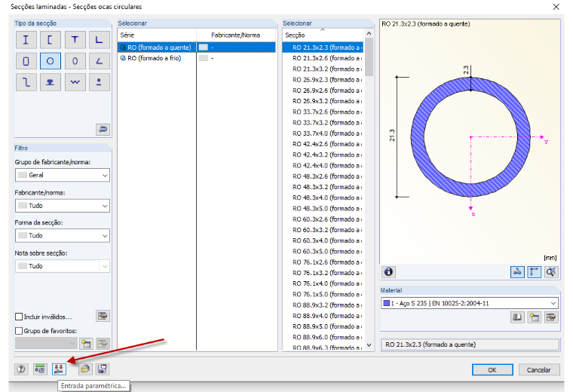Sort by the Secção column header
The height and width of the screenshot is (392, 573).
(x=323, y=35)
